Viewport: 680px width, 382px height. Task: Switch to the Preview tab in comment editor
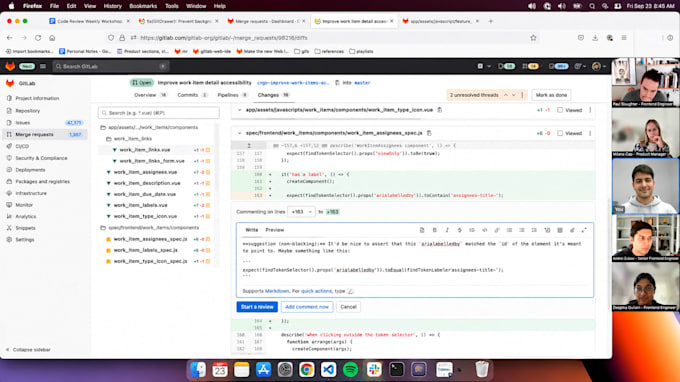(x=275, y=230)
